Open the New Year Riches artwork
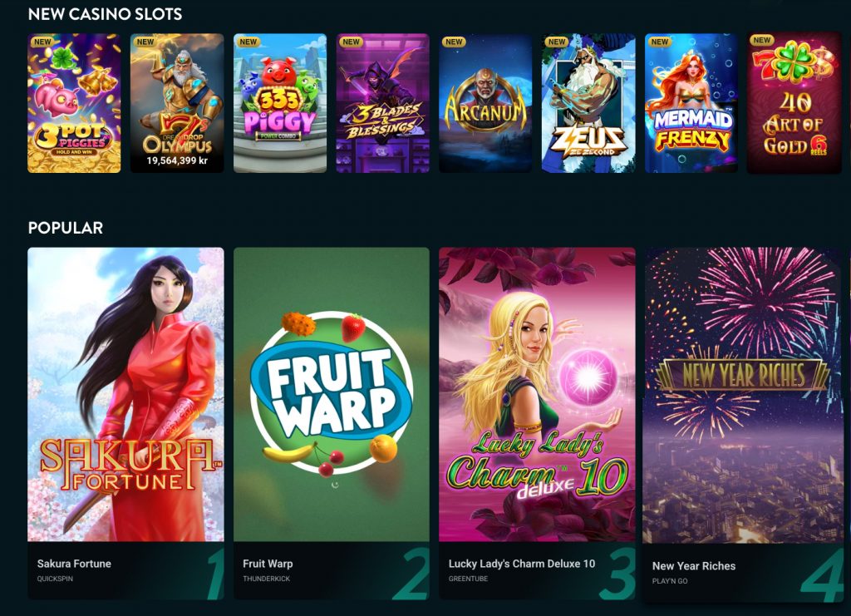Image resolution: width=851 pixels, height=616 pixels. click(743, 396)
